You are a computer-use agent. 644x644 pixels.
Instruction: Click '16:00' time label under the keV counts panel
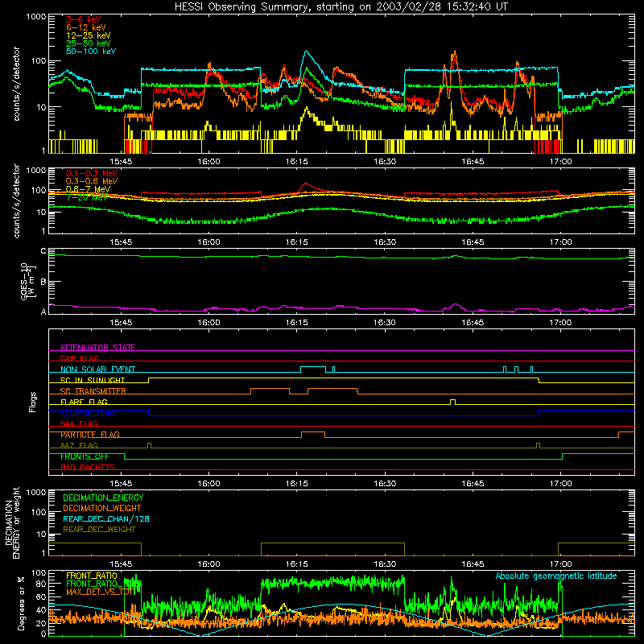click(x=209, y=162)
